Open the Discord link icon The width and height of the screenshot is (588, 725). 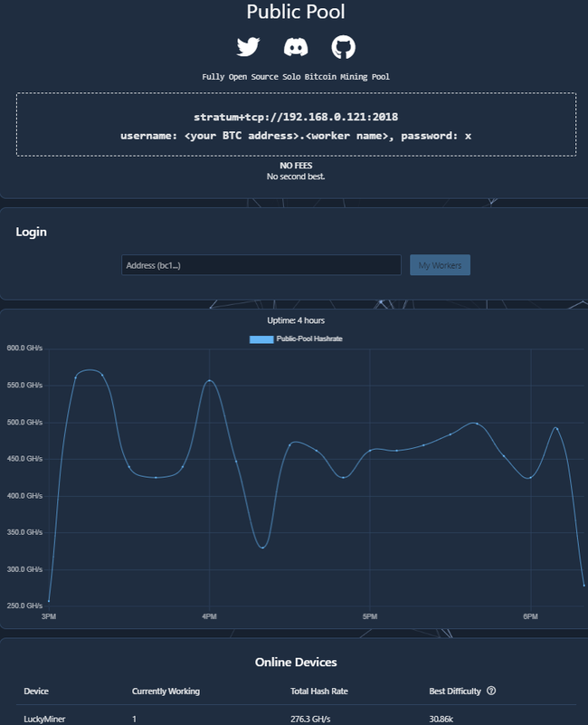pos(296,47)
